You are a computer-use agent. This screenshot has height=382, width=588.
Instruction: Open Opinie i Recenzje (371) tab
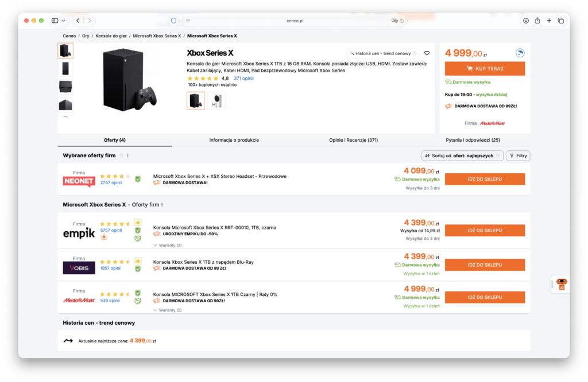click(x=353, y=140)
